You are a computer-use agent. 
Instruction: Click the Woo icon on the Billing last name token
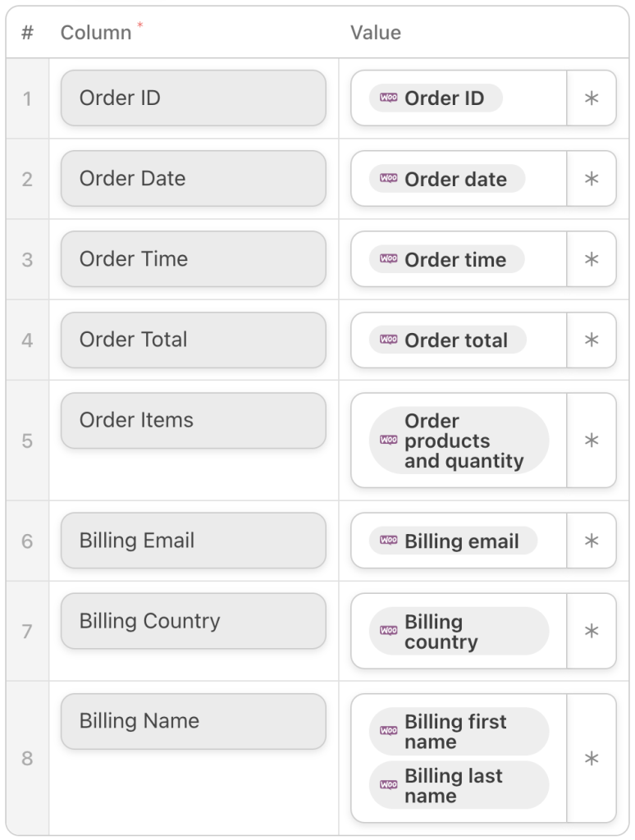(387, 784)
